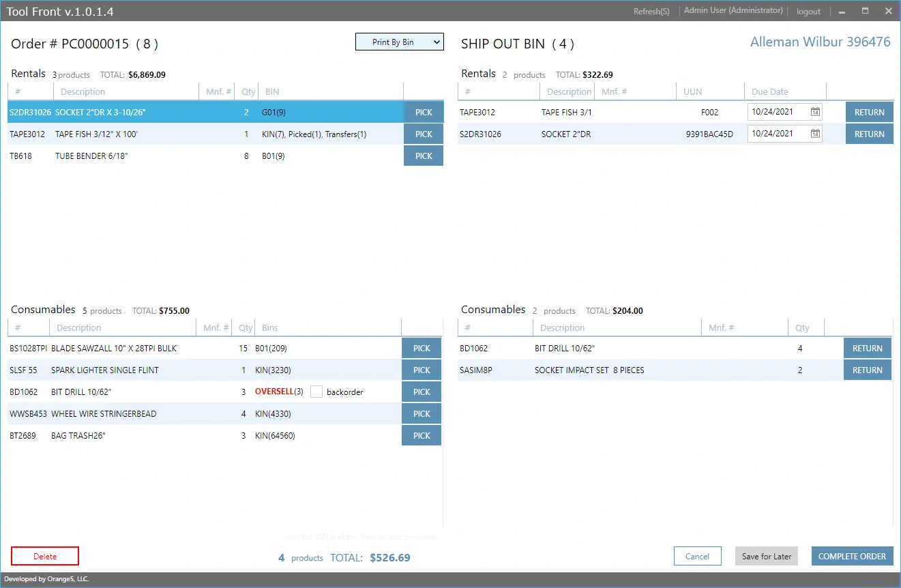Open calendar icon for S2DR31026 due date
The width and height of the screenshot is (901, 588).
pos(815,134)
